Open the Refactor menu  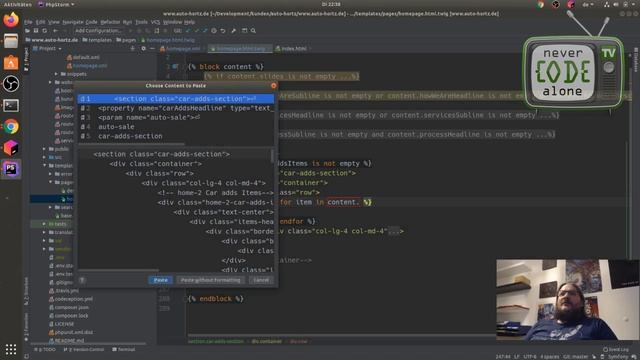[x=110, y=22]
